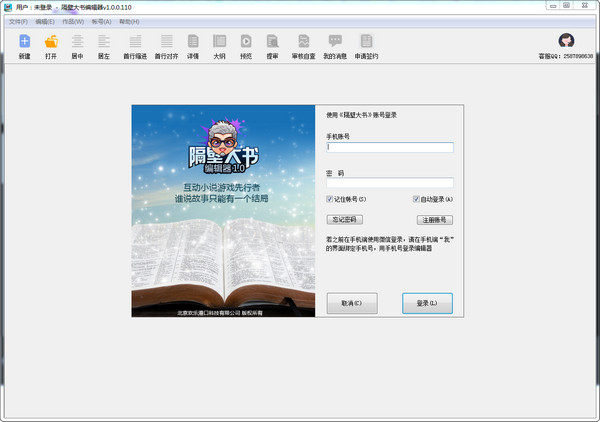Toggle the 记住帐号 remember account checkbox
The image size is (600, 422).
(x=329, y=199)
